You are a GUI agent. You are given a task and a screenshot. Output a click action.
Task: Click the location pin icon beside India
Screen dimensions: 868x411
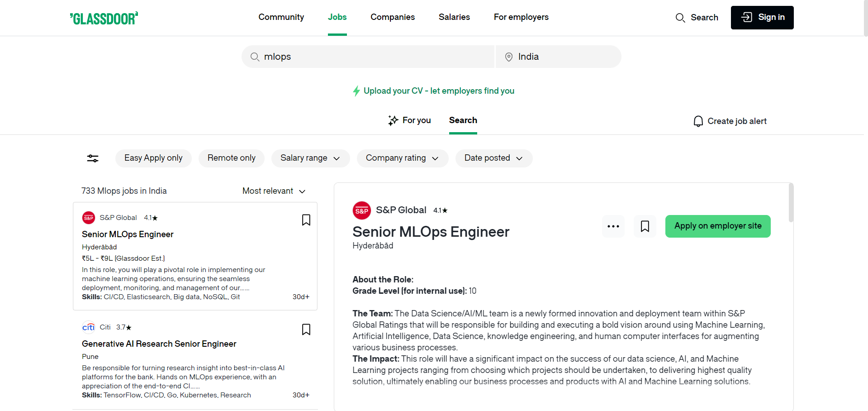coord(509,57)
